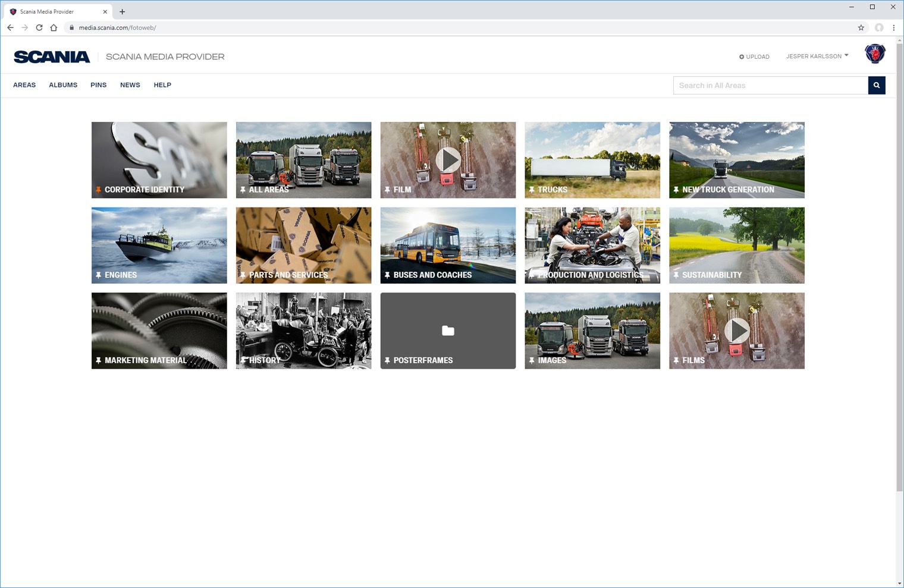Click the pin icon on All Areas tile
The image size is (904, 588).
point(243,190)
